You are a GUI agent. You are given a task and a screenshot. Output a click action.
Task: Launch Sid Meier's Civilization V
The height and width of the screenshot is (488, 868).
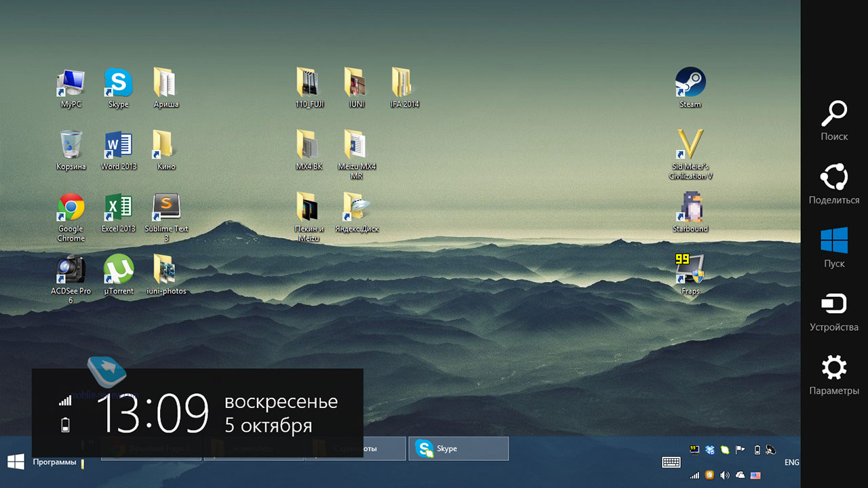tap(690, 155)
